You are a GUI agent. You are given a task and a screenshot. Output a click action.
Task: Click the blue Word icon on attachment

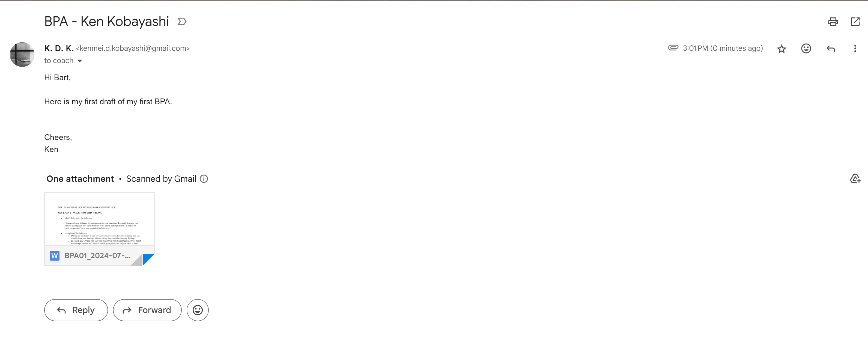pyautogui.click(x=55, y=256)
